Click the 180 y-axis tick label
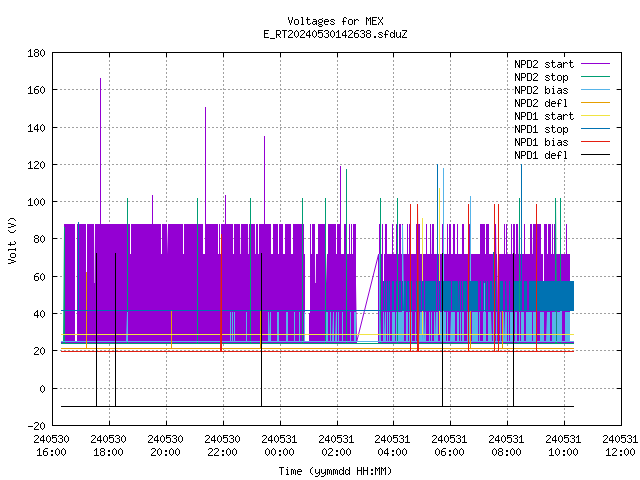640x480 pixels. (x=36, y=53)
